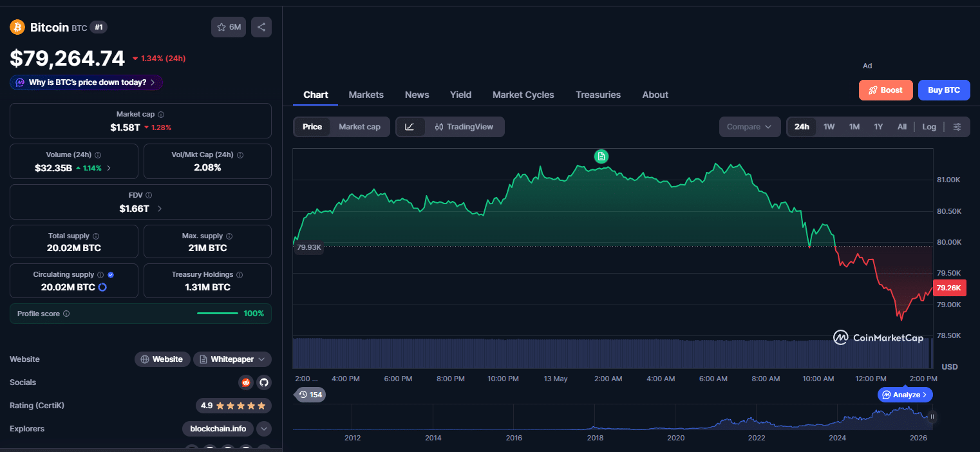Expand FDV details chevron
The width and height of the screenshot is (980, 452).
coord(159,209)
